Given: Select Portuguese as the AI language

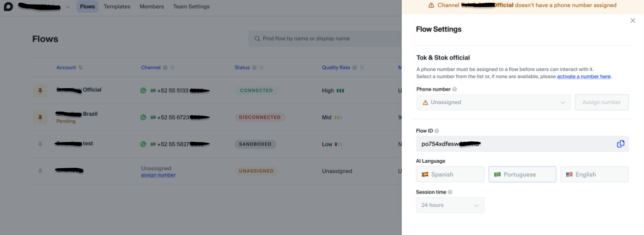Looking at the screenshot, I should pos(522,174).
